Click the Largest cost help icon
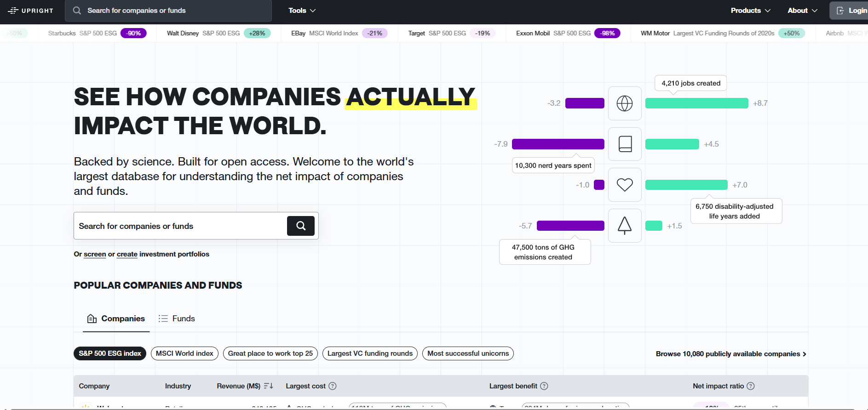The image size is (868, 410). pos(333,386)
